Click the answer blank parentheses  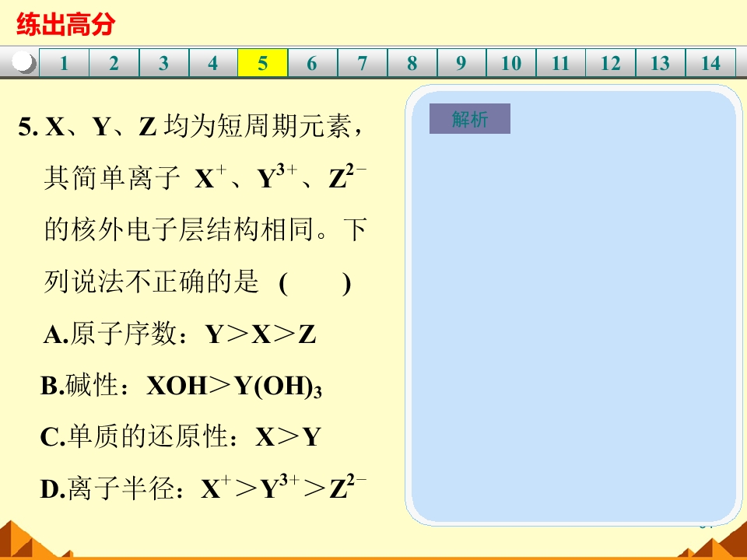pos(315,284)
